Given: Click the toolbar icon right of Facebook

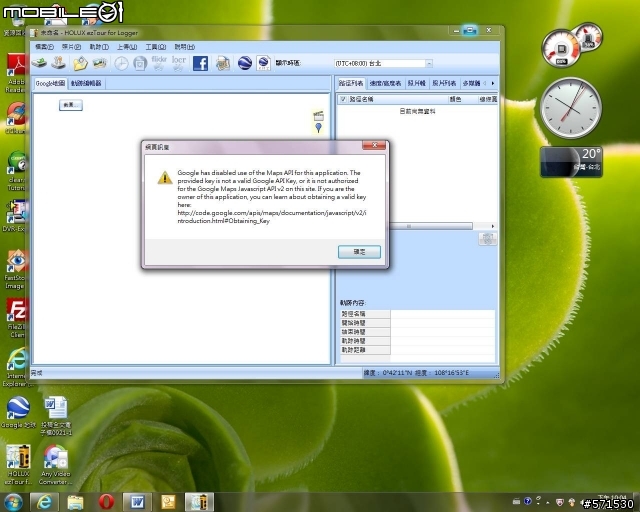Looking at the screenshot, I should pyautogui.click(x=223, y=63).
